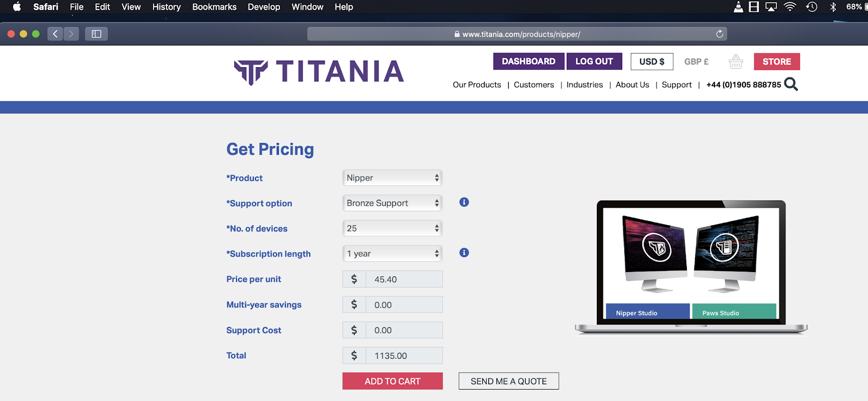This screenshot has height=401, width=868.
Task: Show info for Subscription length
Action: click(x=464, y=253)
